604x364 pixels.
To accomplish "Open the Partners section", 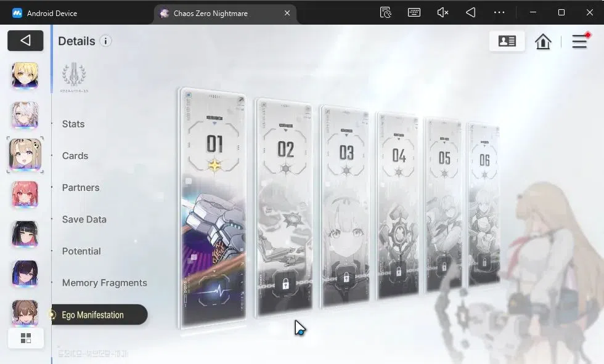I will pyautogui.click(x=81, y=188).
